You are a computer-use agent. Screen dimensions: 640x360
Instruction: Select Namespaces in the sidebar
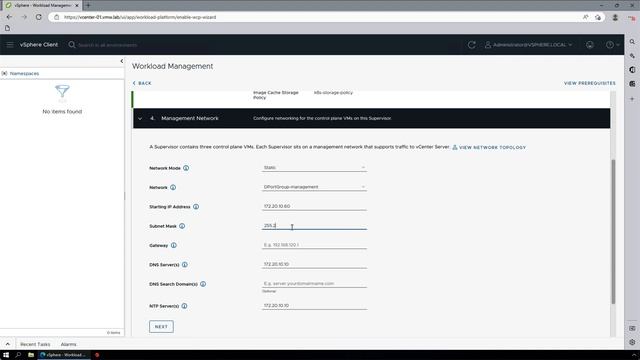[24, 73]
